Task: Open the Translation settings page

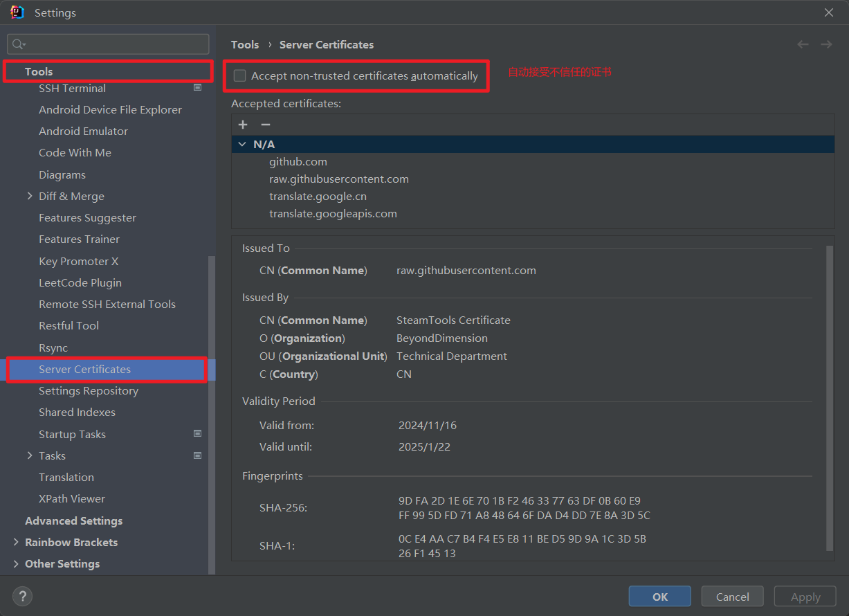Action: click(x=66, y=477)
